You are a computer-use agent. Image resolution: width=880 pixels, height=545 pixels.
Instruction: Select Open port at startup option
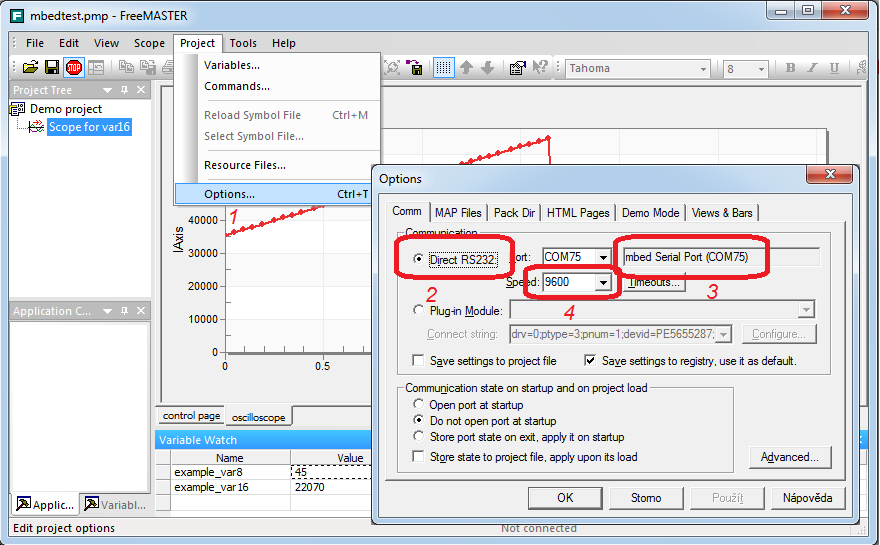tap(419, 405)
